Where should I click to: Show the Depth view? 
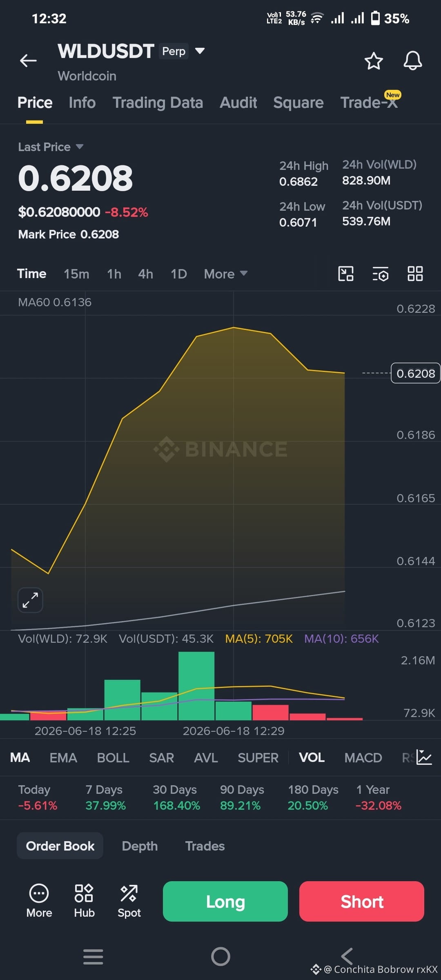[x=140, y=846]
